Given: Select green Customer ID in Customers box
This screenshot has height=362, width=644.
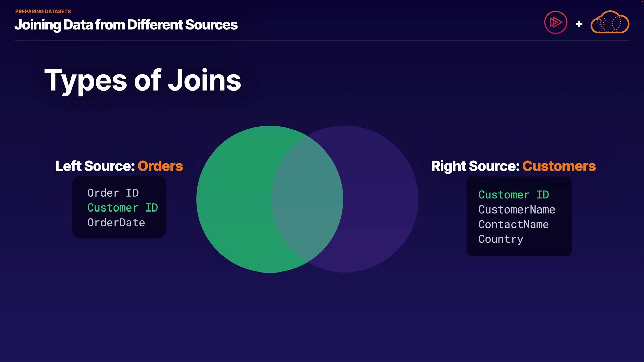Looking at the screenshot, I should click(514, 195).
